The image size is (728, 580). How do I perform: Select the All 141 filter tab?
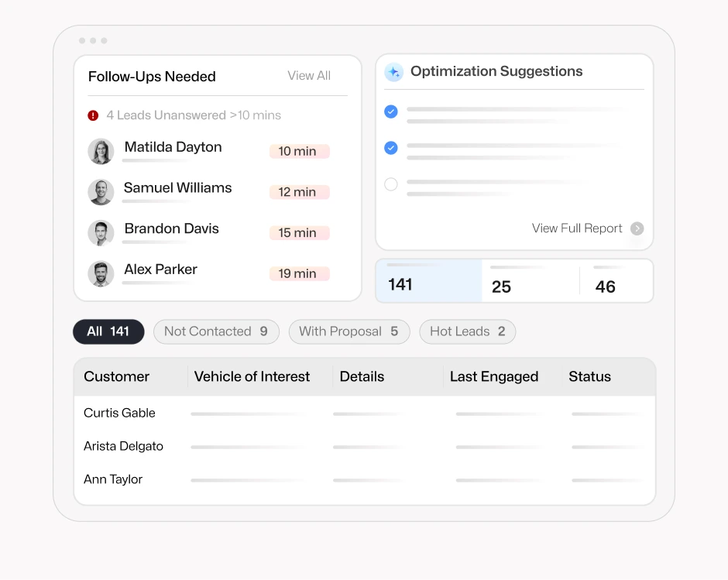[108, 331]
